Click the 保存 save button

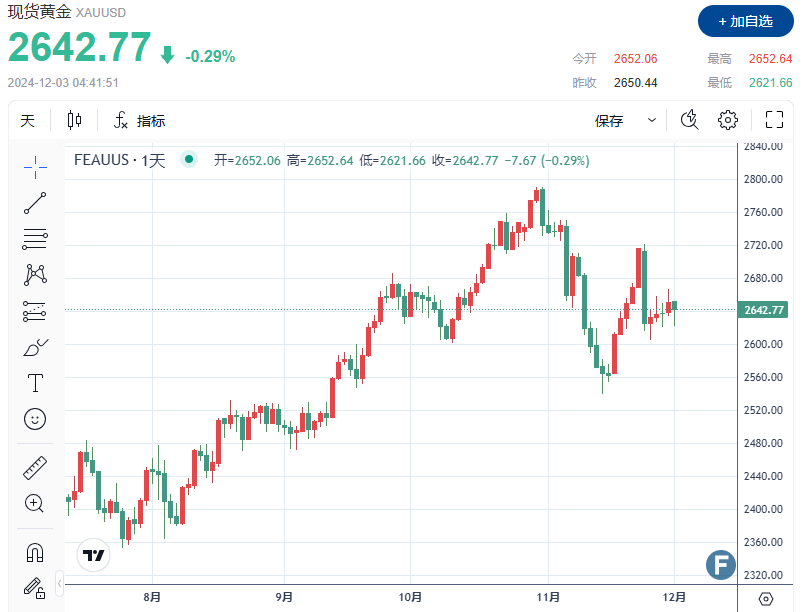pyautogui.click(x=609, y=121)
